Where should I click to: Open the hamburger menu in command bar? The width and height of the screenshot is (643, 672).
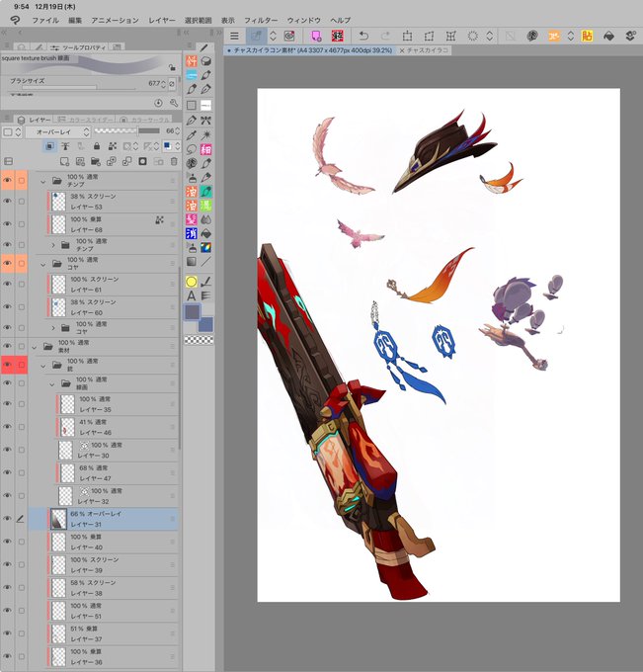[x=234, y=36]
